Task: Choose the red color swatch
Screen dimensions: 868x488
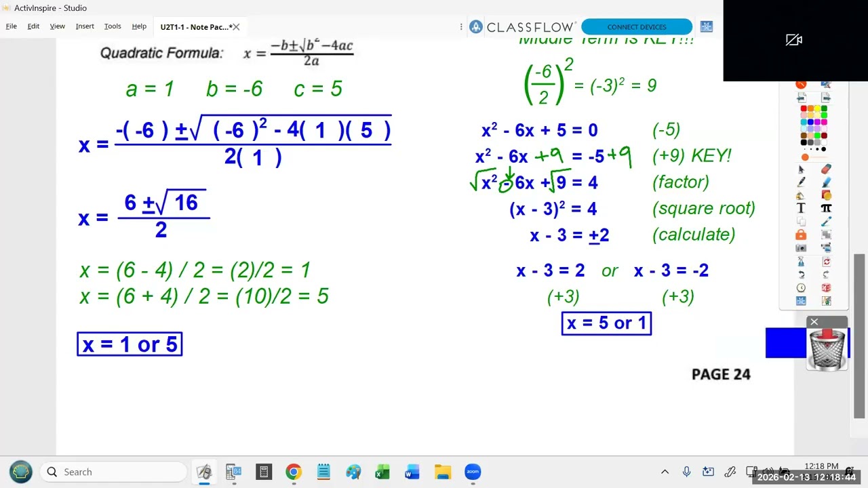Action: click(x=804, y=108)
